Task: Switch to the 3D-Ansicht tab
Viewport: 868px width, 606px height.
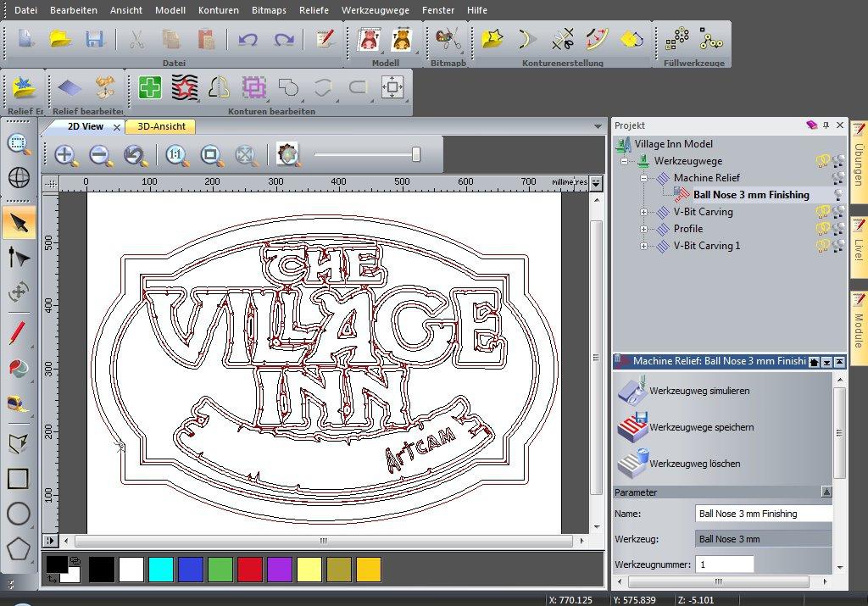Action: click(161, 127)
